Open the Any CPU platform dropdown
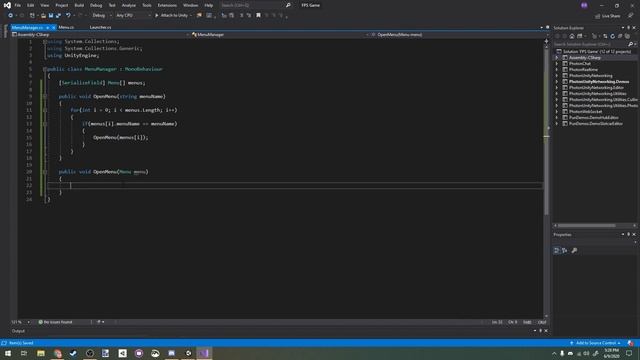 click(x=133, y=16)
